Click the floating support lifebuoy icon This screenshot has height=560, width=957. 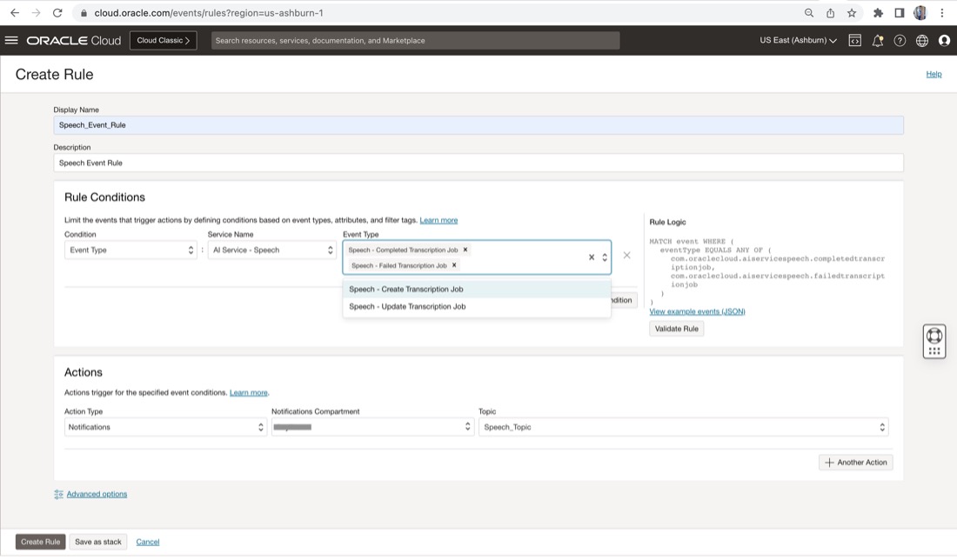[x=934, y=337]
